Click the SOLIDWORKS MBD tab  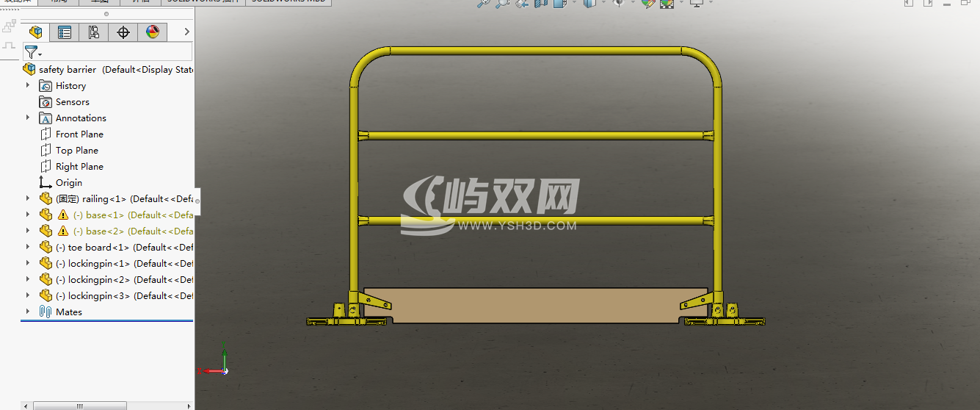(289, 2)
